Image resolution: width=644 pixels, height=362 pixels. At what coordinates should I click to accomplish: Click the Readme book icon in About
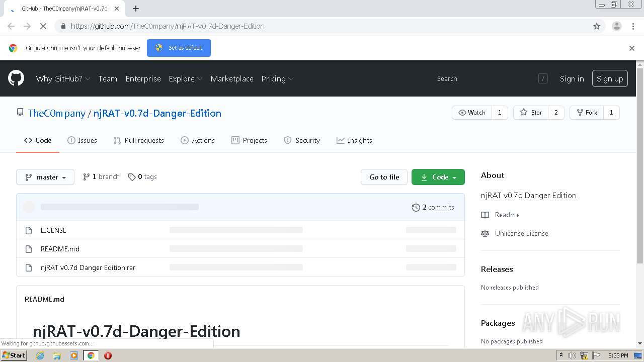pos(485,215)
